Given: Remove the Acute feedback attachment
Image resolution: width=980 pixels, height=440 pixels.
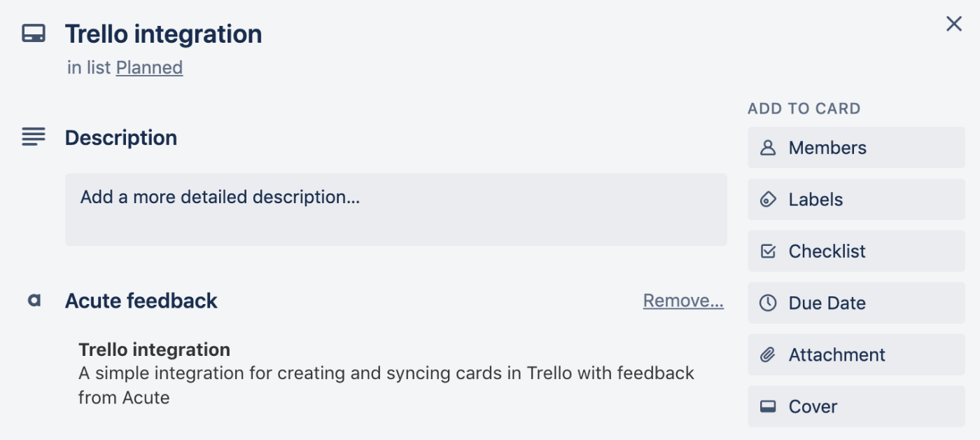Looking at the screenshot, I should pos(683,301).
